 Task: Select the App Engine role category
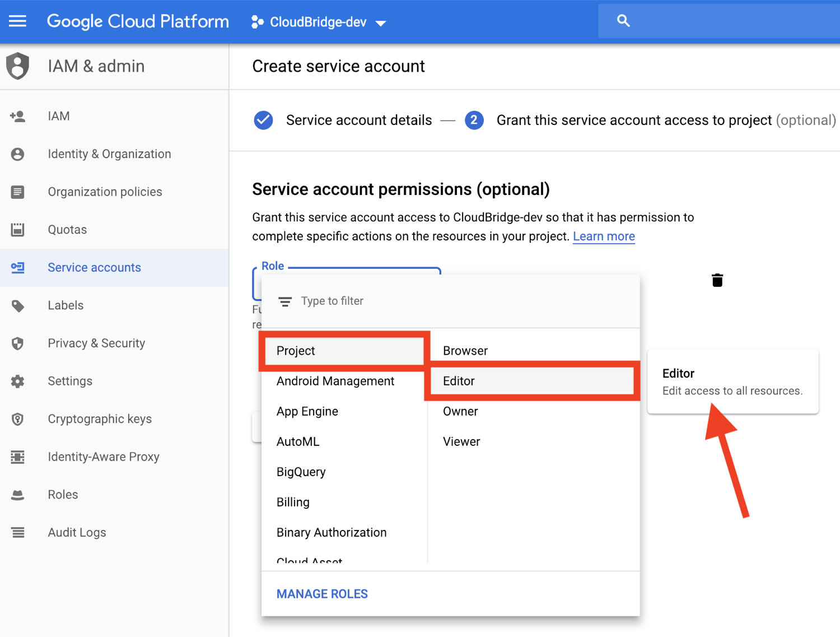(344, 412)
